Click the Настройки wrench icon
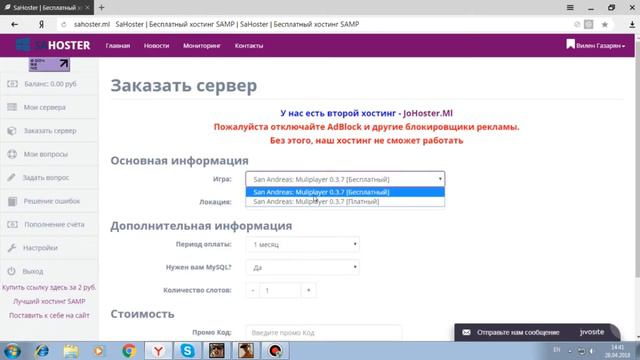 pos(12,248)
